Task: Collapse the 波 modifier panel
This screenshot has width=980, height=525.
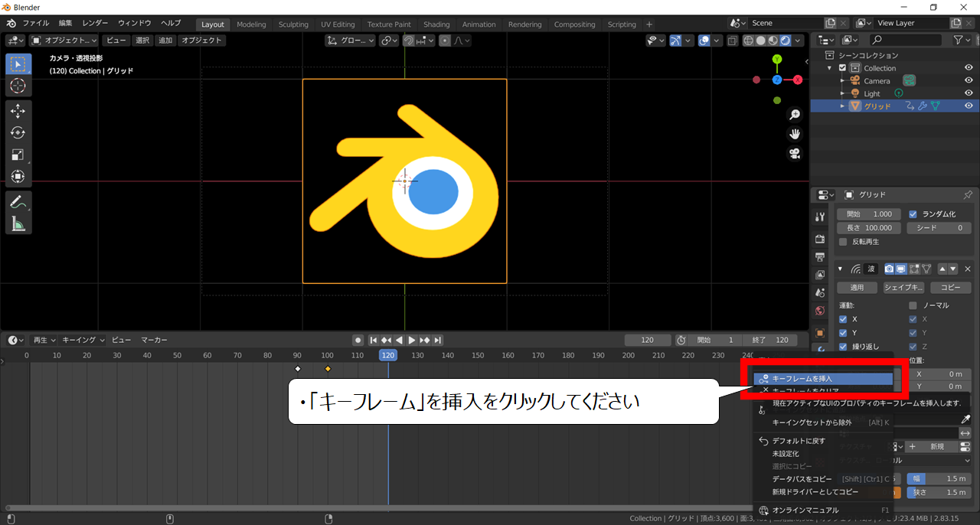Action: tap(841, 269)
